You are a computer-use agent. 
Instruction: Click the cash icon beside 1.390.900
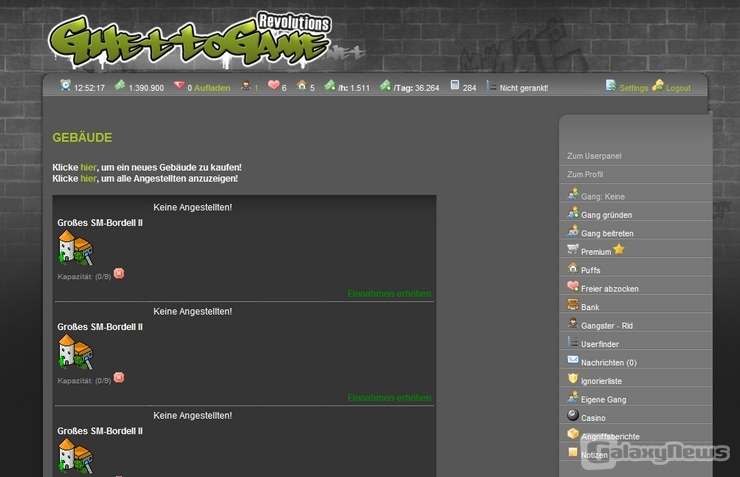120,85
